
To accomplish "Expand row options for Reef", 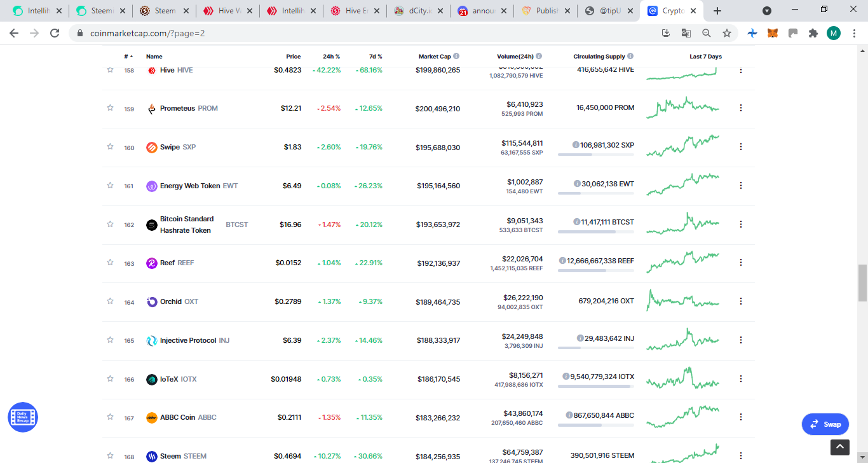I will click(740, 263).
